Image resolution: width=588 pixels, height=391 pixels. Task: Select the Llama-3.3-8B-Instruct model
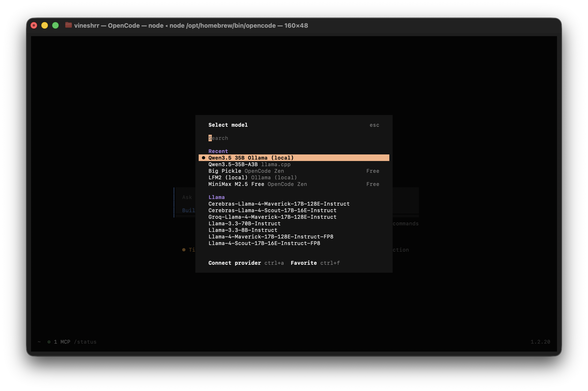click(x=243, y=230)
